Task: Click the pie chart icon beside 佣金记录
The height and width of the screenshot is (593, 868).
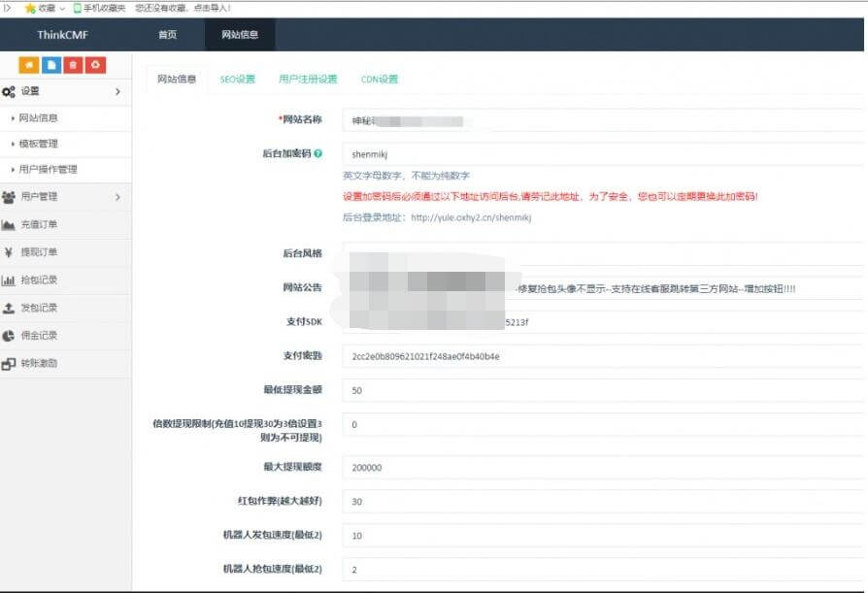Action: click(9, 336)
